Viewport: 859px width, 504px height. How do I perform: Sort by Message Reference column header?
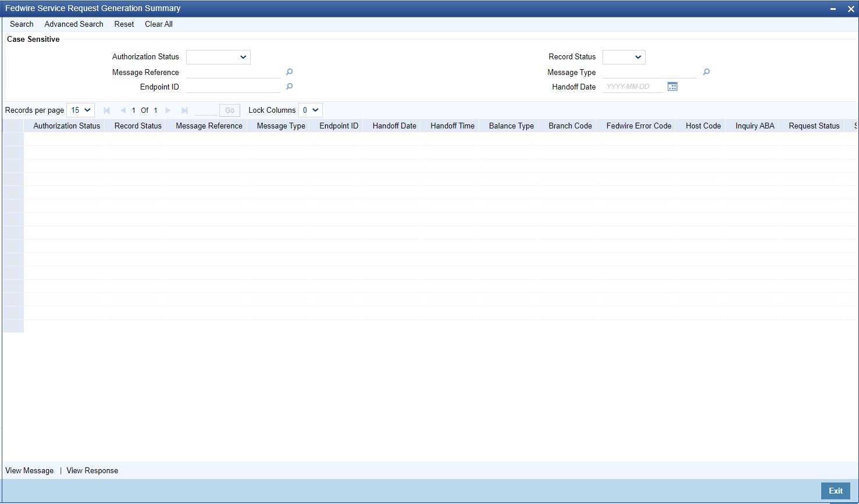pyautogui.click(x=209, y=126)
